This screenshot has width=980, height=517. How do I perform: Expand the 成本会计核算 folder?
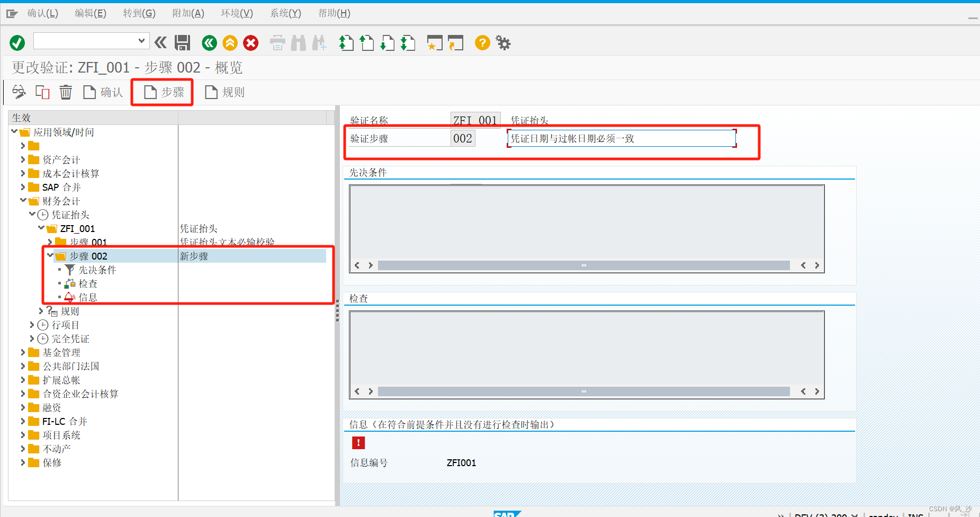[23, 173]
